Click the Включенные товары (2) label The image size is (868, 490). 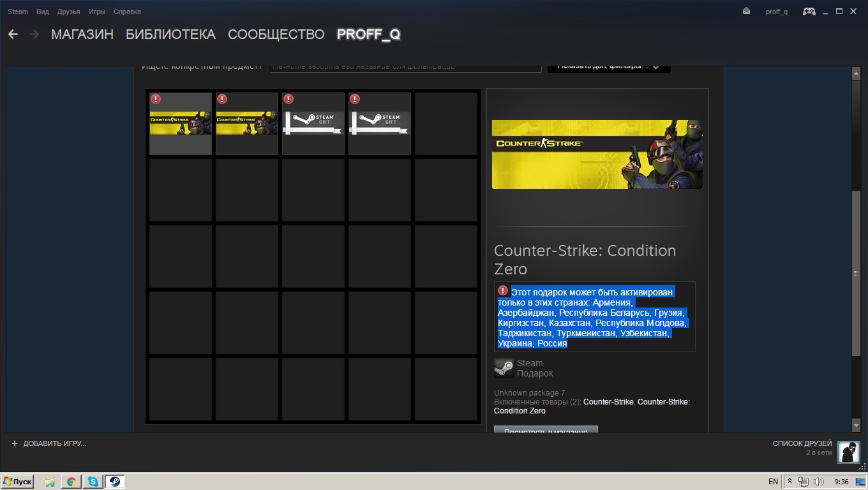point(537,402)
